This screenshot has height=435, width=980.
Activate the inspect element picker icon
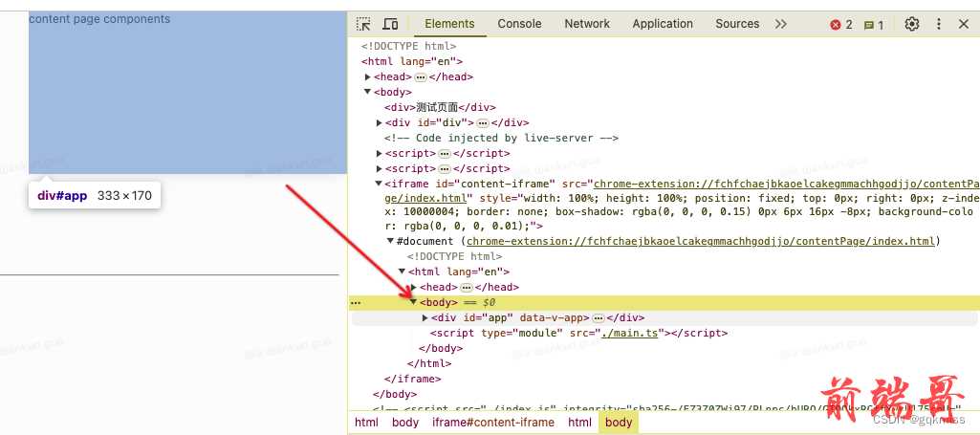pyautogui.click(x=363, y=24)
